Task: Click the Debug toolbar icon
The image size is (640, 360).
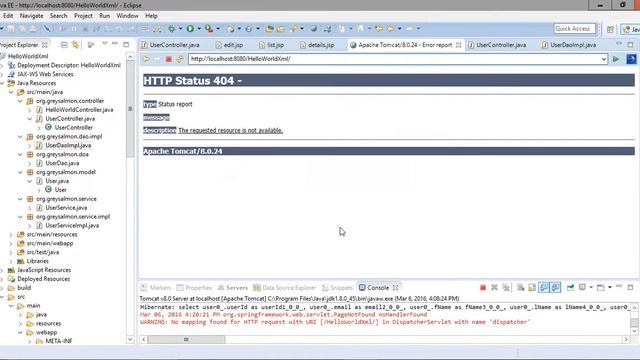Action: point(171,29)
